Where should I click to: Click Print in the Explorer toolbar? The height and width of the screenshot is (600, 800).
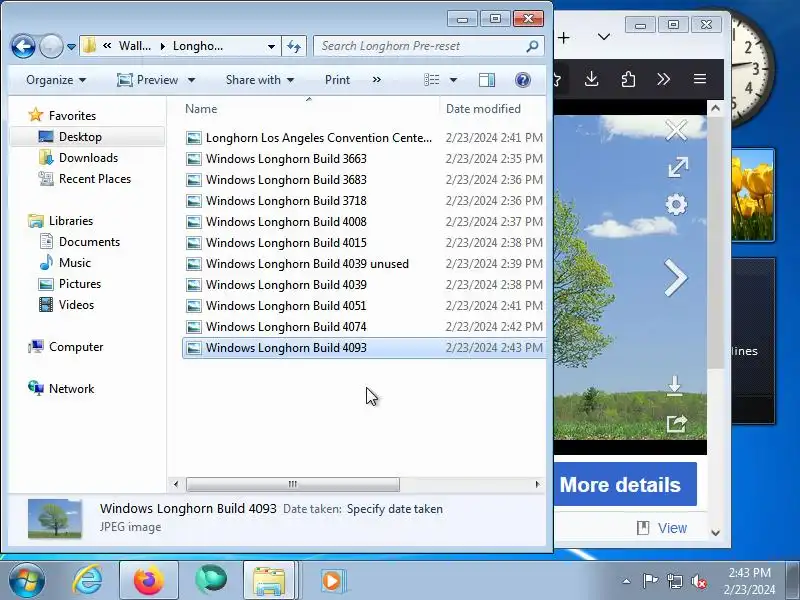click(337, 80)
